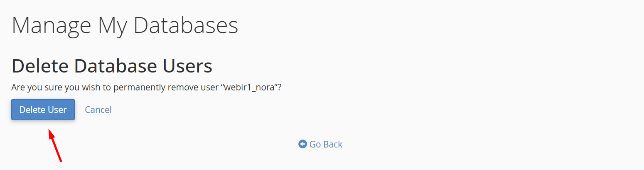This screenshot has width=644, height=170.
Task: Cancel the user deletion
Action: pos(98,110)
